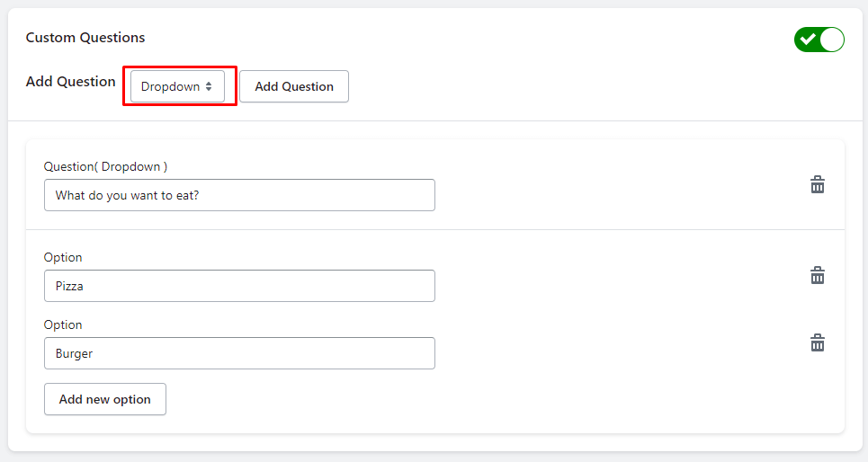Click the Custom Questions heading
Image resolution: width=868 pixels, height=462 pixels.
tap(85, 38)
